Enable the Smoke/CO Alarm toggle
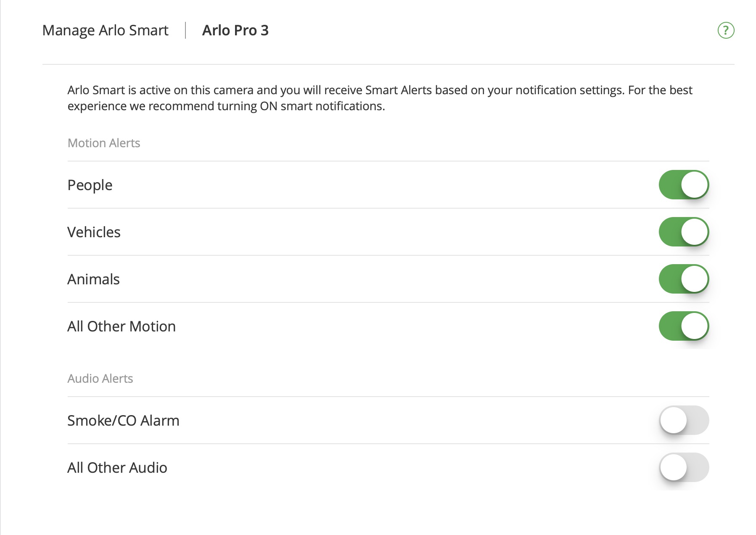Screen dimensions: 756x535 coord(684,420)
